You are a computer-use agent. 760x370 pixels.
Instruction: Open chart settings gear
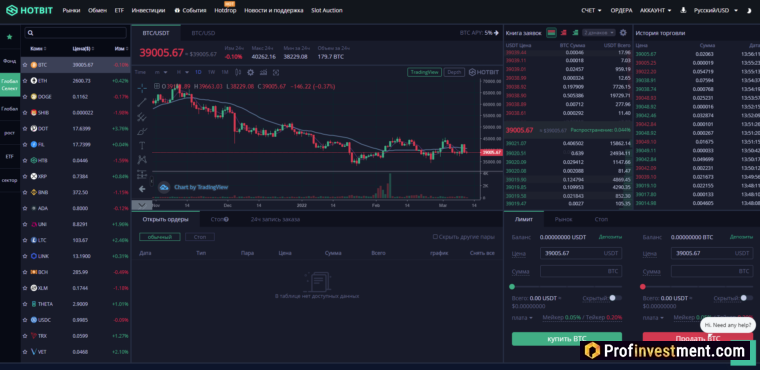point(250,72)
